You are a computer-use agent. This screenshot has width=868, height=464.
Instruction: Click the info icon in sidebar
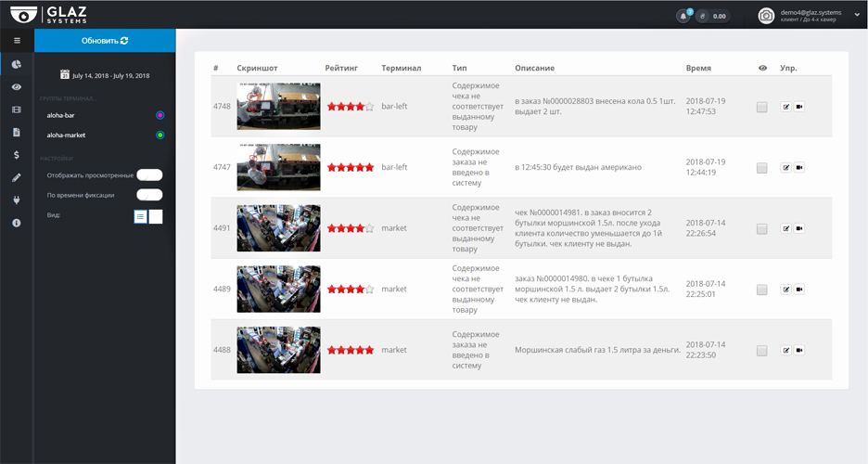coord(17,224)
